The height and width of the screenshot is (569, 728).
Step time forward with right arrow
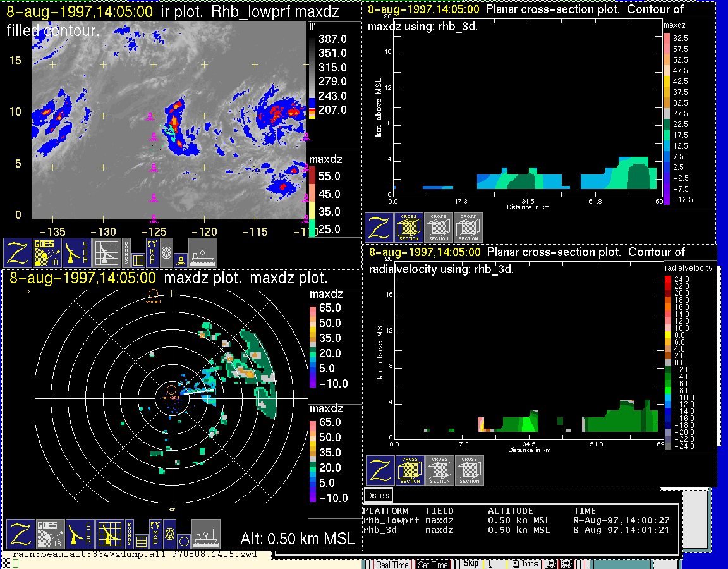[x=566, y=564]
